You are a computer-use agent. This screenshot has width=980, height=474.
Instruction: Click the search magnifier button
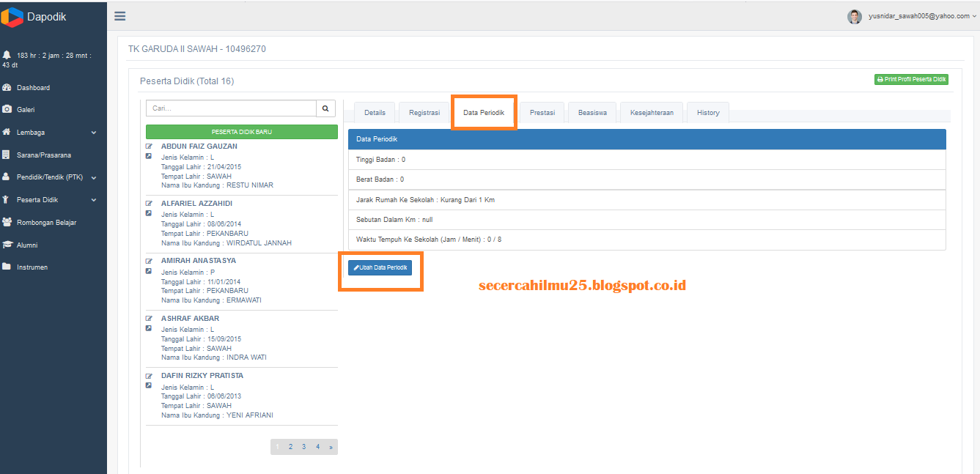326,108
